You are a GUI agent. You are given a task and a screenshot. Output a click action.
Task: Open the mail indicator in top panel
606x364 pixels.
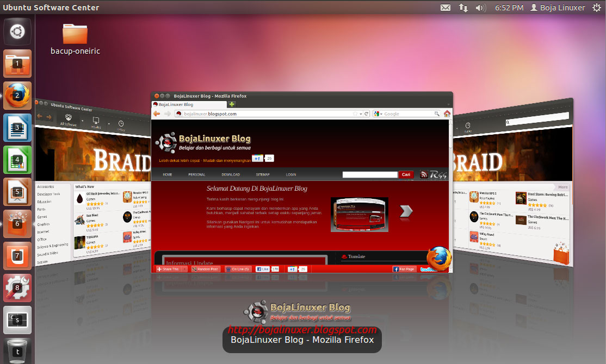tap(445, 7)
